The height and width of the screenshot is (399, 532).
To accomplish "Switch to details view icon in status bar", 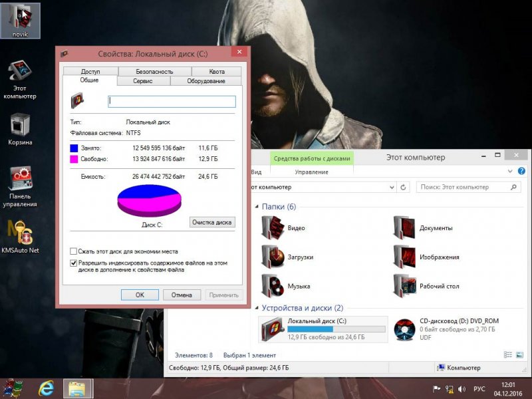I will coord(508,355).
